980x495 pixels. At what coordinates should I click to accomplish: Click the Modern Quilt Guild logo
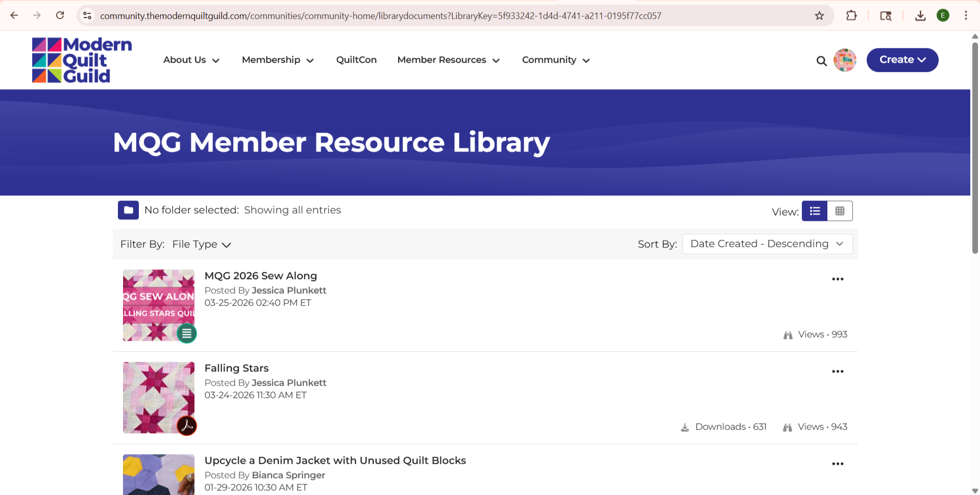tap(82, 60)
